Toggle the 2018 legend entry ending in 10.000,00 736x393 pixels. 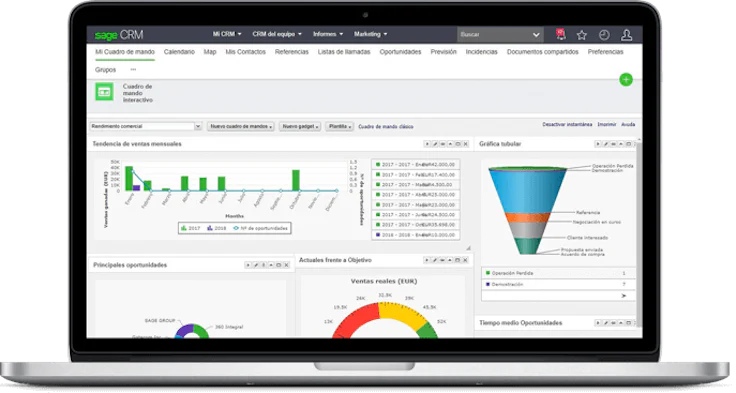point(415,235)
